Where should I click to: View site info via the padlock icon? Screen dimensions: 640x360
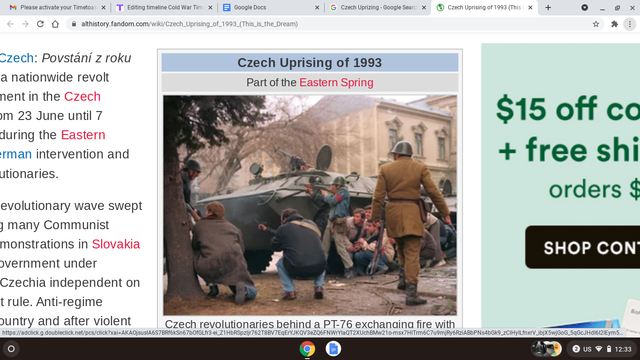[x=74, y=24]
